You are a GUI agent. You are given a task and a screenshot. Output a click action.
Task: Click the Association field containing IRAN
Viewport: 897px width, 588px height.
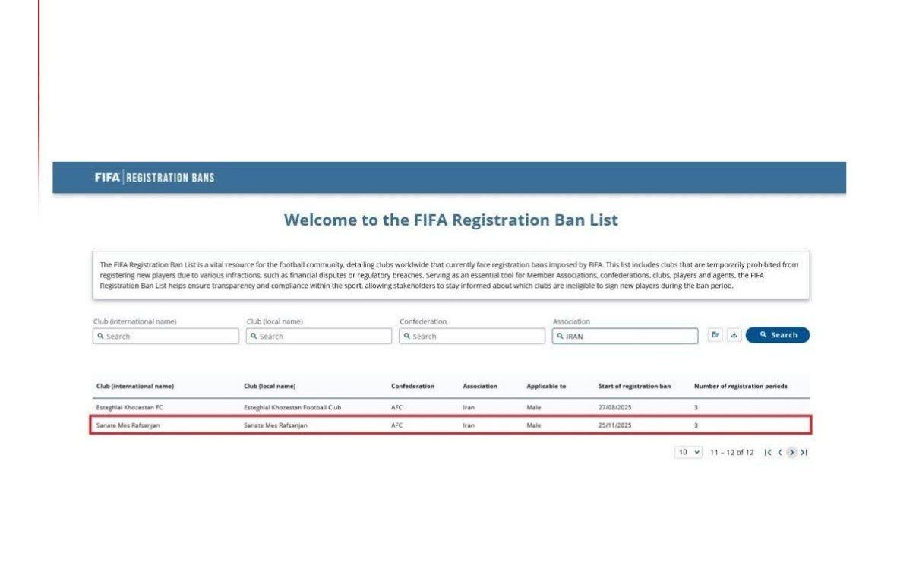[x=625, y=337]
